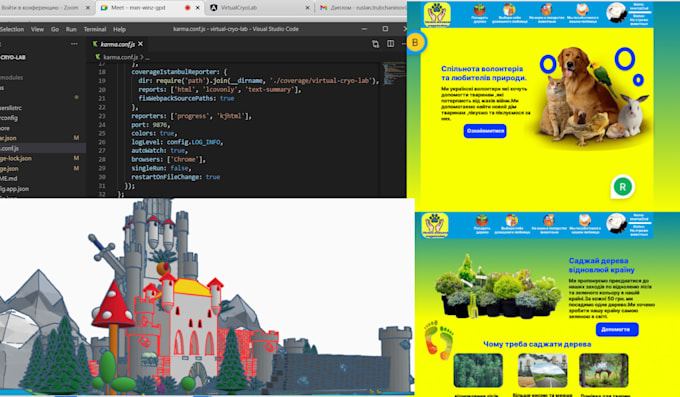The height and width of the screenshot is (397, 680).
Task: Switch to the Meet browser tab
Action: (x=150, y=8)
